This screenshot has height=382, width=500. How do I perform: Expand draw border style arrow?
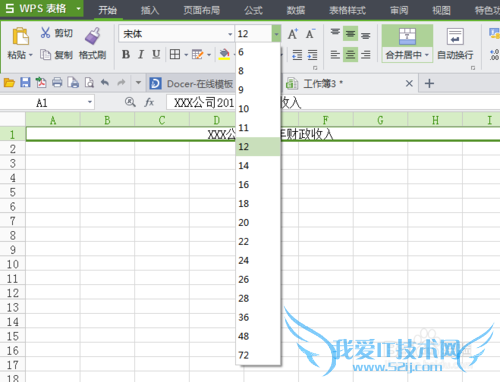point(209,55)
